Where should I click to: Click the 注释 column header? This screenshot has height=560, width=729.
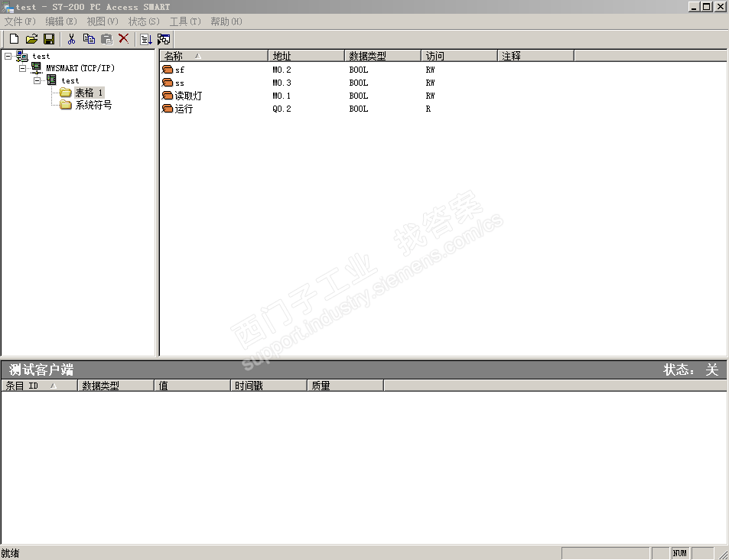pyautogui.click(x=535, y=56)
